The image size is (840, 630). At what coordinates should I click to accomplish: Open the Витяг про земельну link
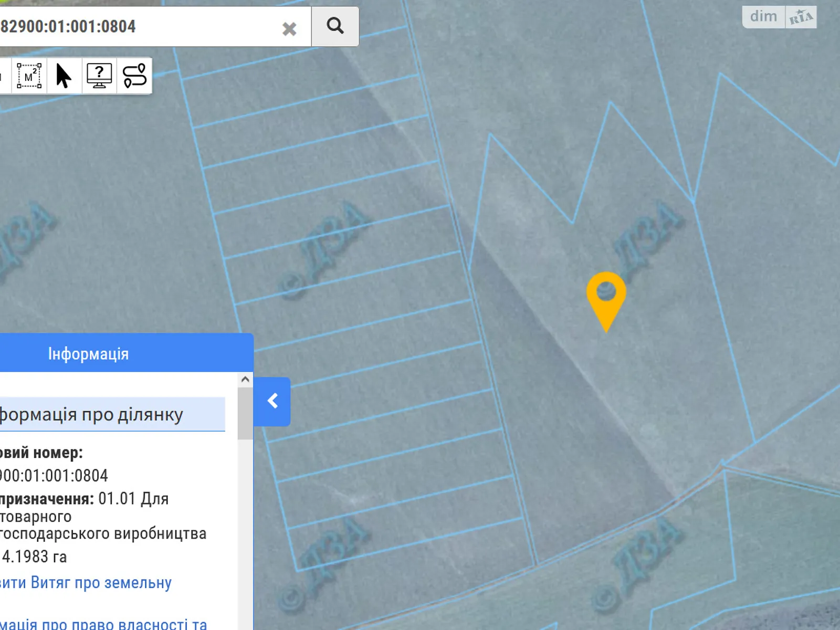[86, 583]
